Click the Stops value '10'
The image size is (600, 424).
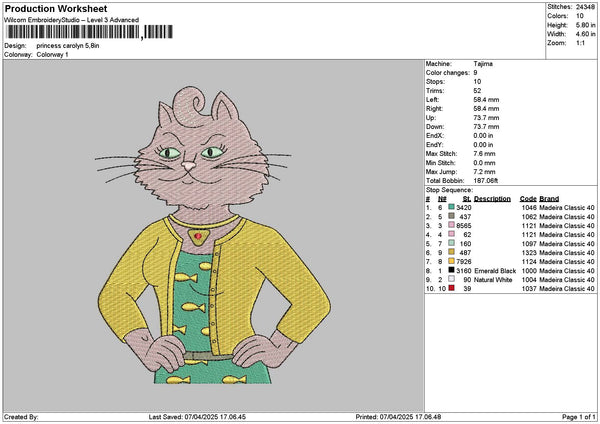pos(477,82)
